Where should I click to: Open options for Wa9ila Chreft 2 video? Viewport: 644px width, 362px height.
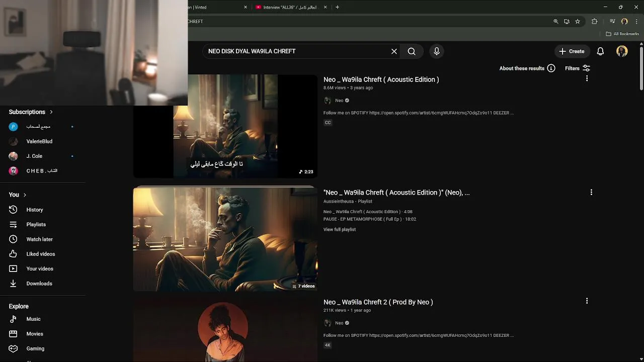587,301
